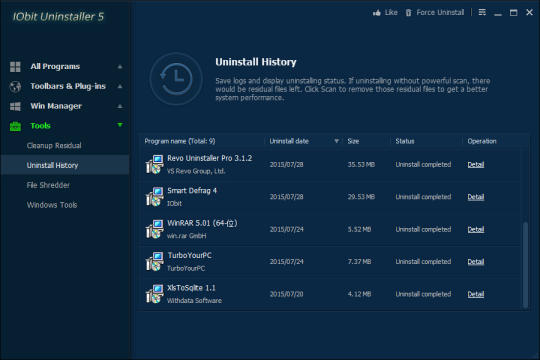Open the Win Manager menu

[56, 106]
